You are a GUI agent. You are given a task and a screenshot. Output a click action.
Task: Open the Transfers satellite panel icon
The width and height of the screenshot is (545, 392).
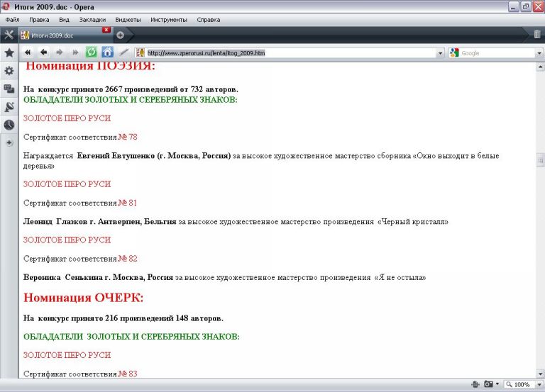9,107
